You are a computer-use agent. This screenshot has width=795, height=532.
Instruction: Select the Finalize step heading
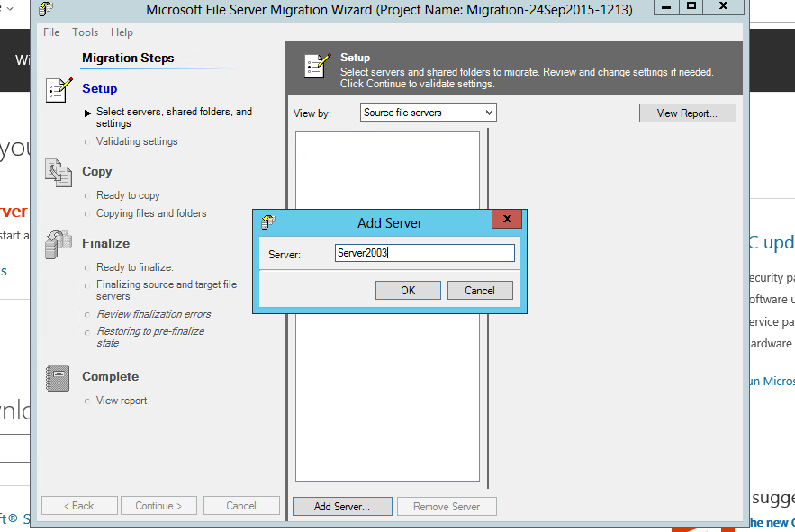[x=106, y=243]
